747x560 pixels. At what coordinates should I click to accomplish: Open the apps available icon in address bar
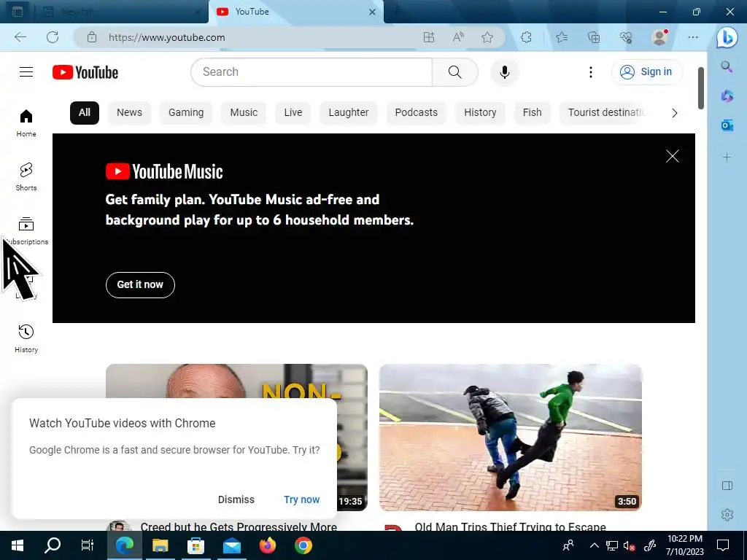[429, 37]
